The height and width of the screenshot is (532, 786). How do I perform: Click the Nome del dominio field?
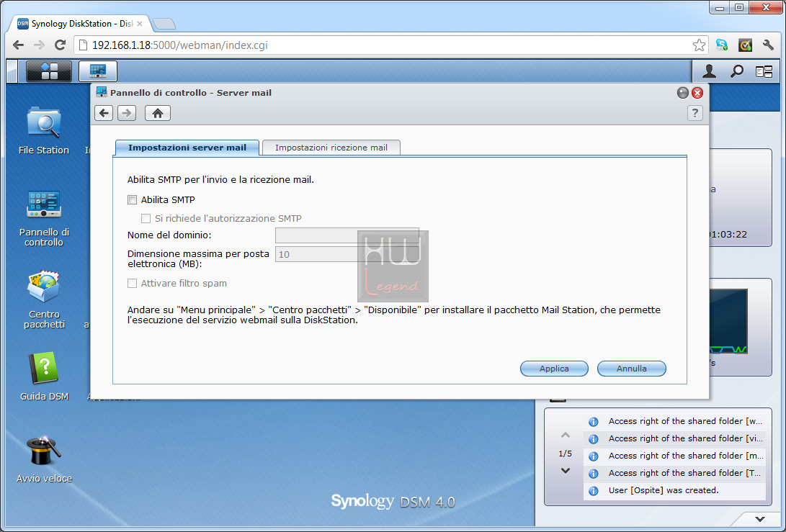pyautogui.click(x=347, y=235)
